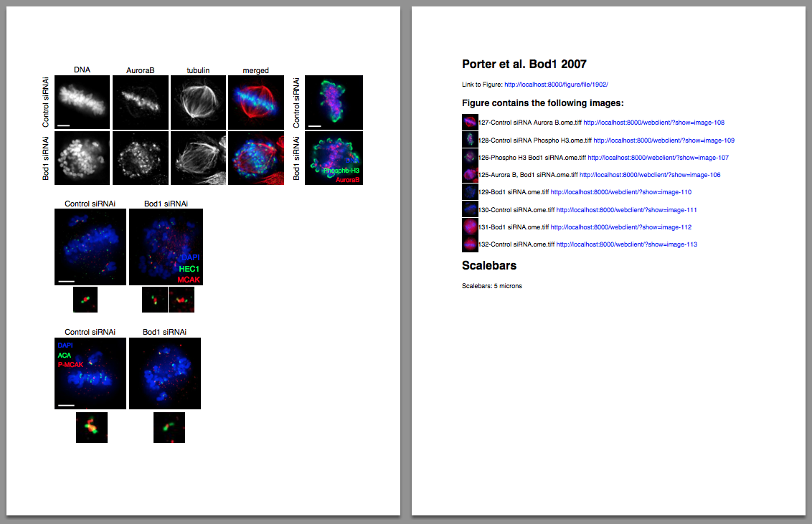This screenshot has width=812, height=524.
Task: Click thumbnail next to 130-Control siRNA.ome.tiff
Action: (x=470, y=209)
